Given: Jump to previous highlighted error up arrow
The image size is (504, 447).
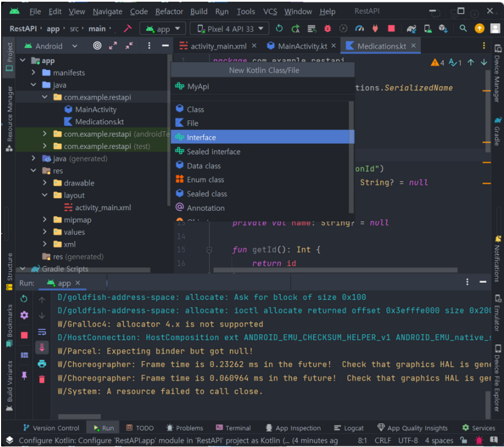Looking at the screenshot, I should pos(470,62).
